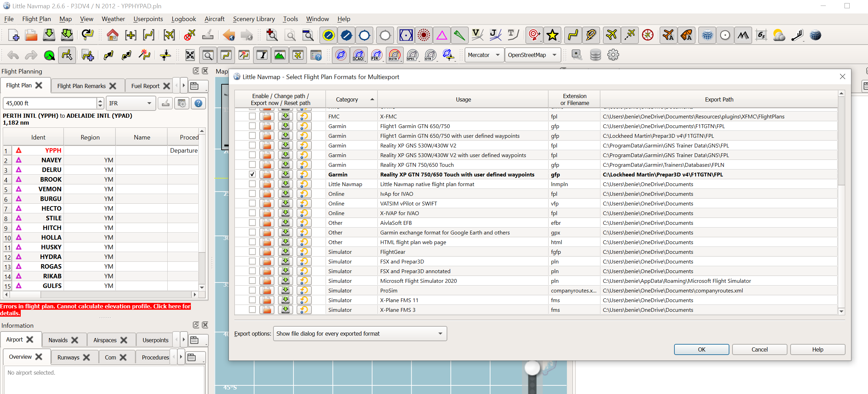This screenshot has width=868, height=394.
Task: Open the Mercator projection dropdown
Action: (x=484, y=55)
